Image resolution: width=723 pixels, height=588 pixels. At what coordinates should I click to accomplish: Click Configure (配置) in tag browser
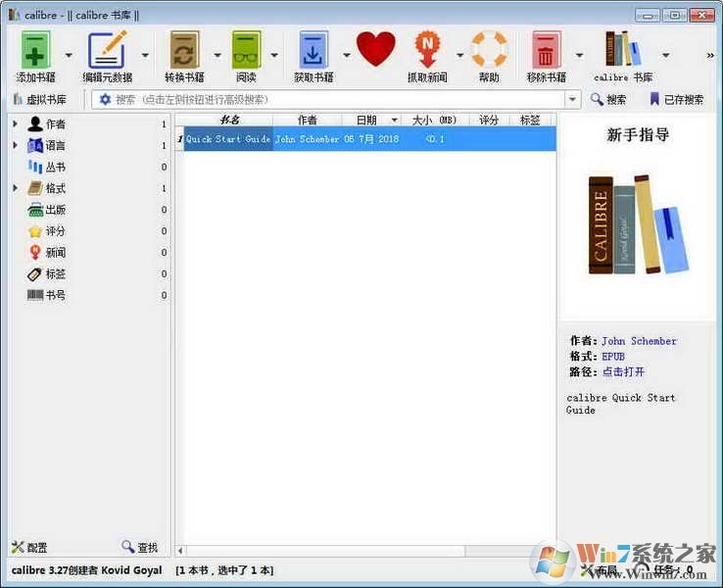[x=29, y=548]
